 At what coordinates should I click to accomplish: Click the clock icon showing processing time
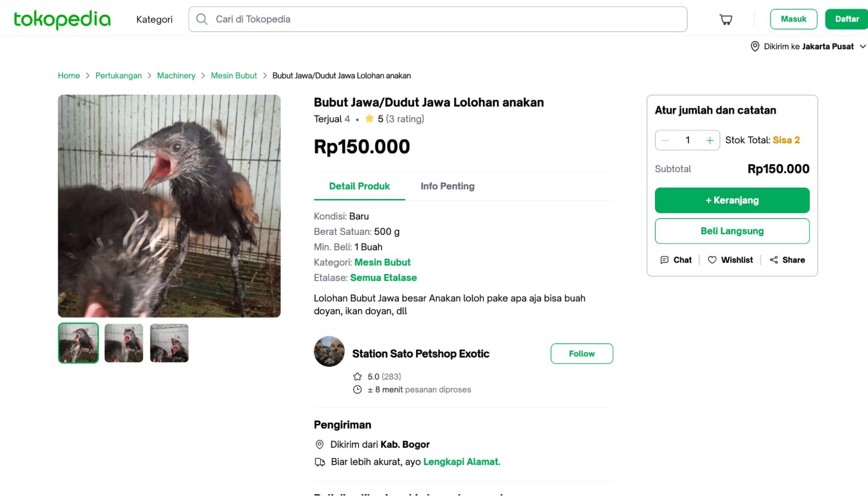[x=357, y=389]
